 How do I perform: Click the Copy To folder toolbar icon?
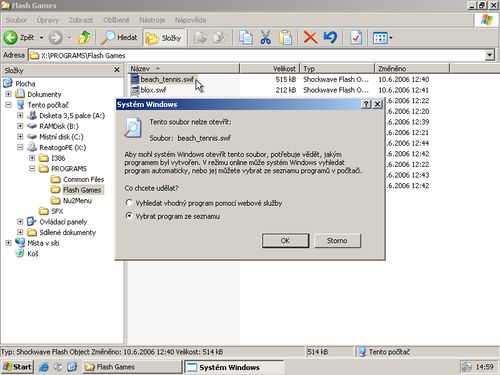(220, 38)
